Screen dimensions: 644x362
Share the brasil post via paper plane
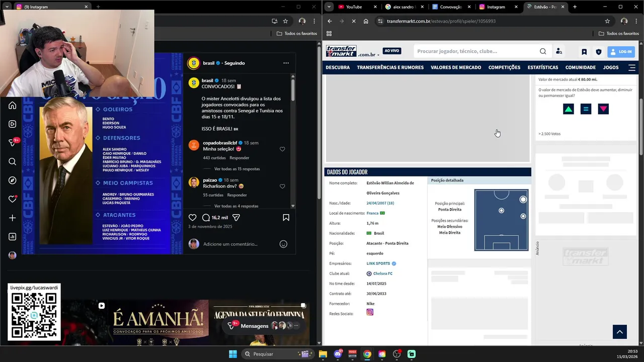236,217
